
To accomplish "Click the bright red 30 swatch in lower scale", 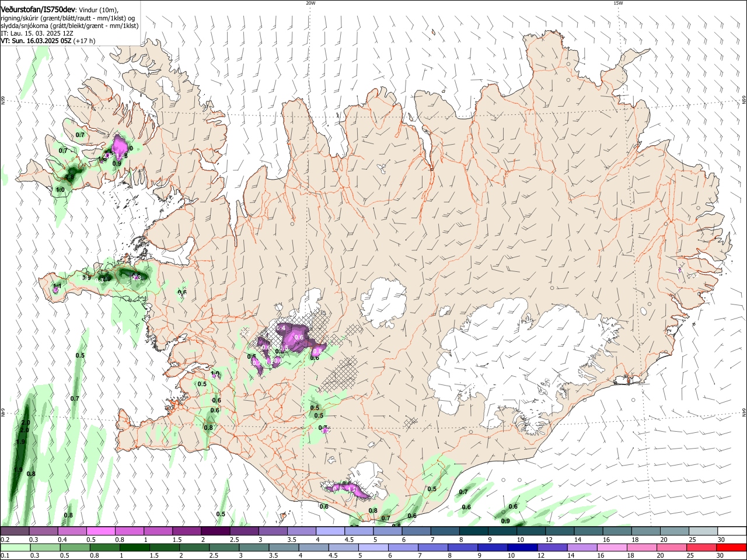I will click(x=731, y=548).
